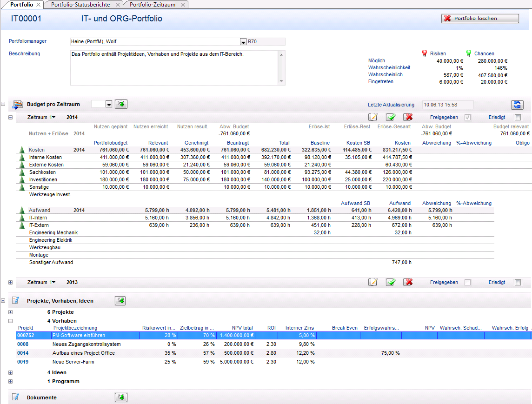Open the Portfoliomanager dropdown

point(243,42)
